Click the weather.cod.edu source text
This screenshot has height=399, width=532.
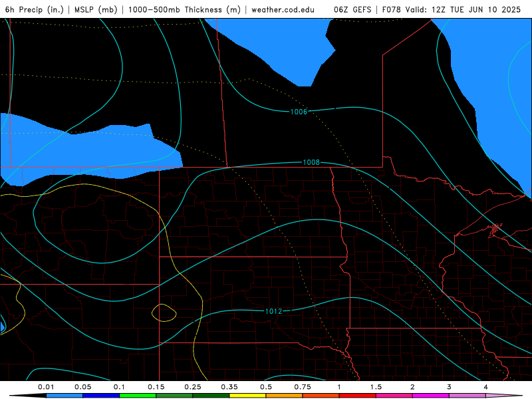click(283, 9)
